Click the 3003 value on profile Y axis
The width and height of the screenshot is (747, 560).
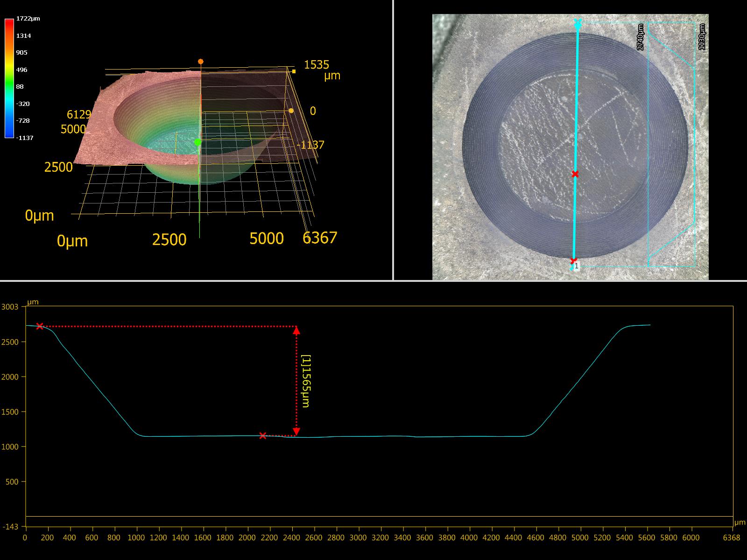[x=10, y=307]
